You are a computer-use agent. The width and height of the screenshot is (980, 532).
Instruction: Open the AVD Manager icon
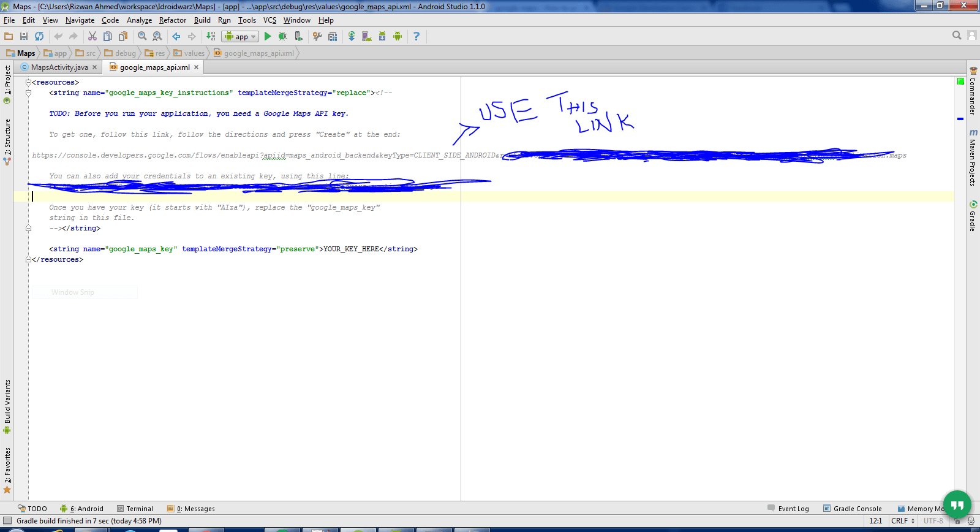tap(367, 36)
